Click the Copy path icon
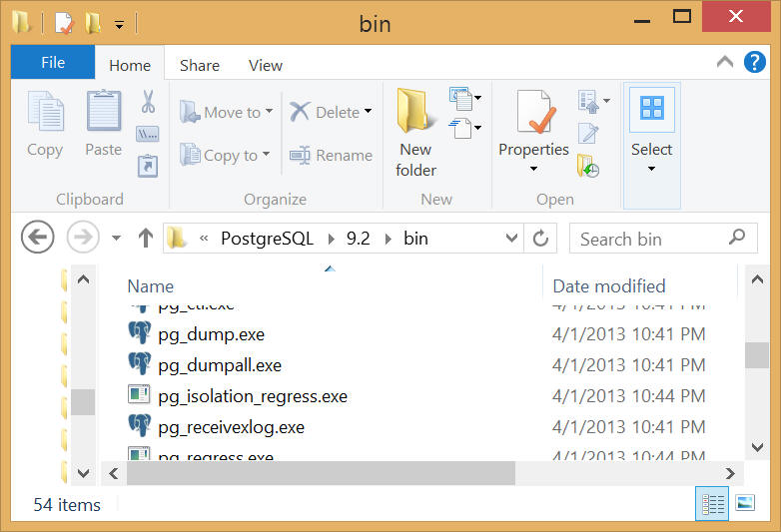The width and height of the screenshot is (781, 532). [148, 134]
